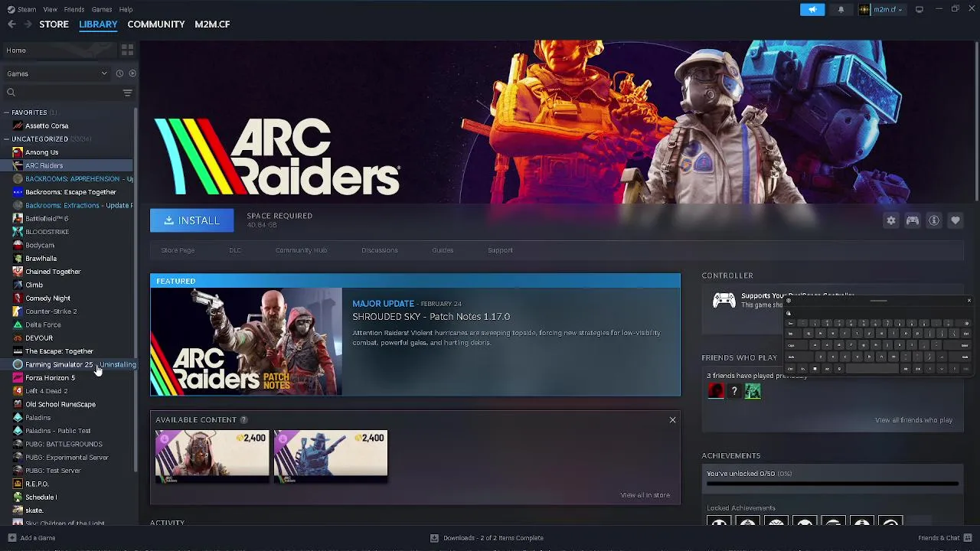Collapse the Favorites category
The height and width of the screenshot is (551, 980).
6,112
